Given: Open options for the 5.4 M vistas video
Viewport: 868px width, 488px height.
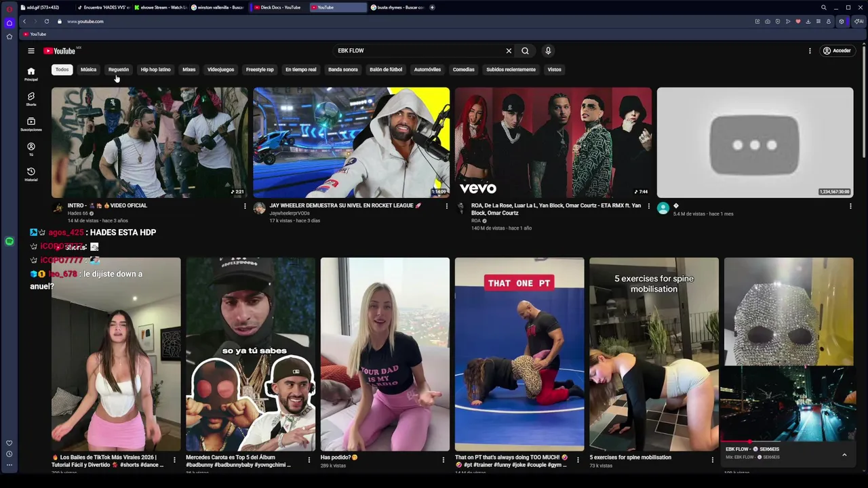Looking at the screenshot, I should pos(850,206).
